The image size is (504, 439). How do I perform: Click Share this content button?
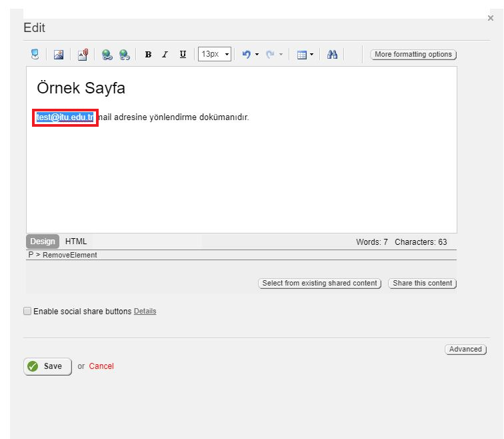tap(423, 283)
